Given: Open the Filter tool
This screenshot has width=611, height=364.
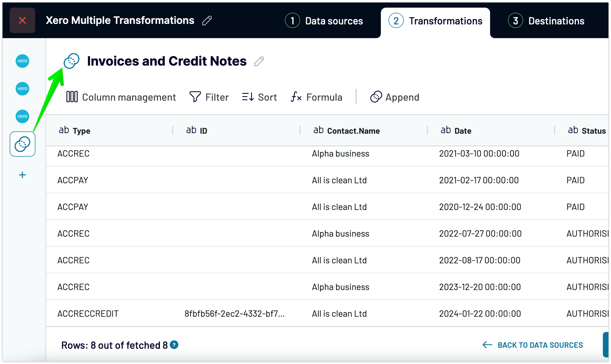Looking at the screenshot, I should point(209,97).
